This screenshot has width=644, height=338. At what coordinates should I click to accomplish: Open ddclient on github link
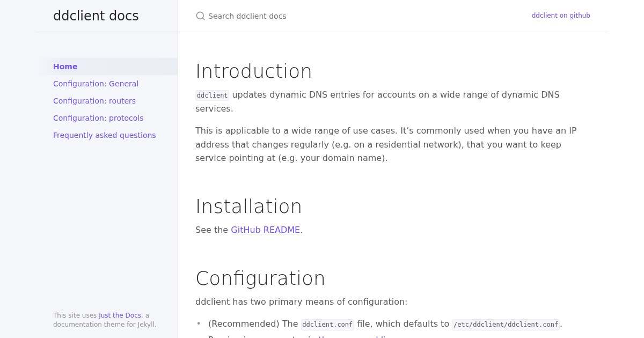pyautogui.click(x=561, y=16)
